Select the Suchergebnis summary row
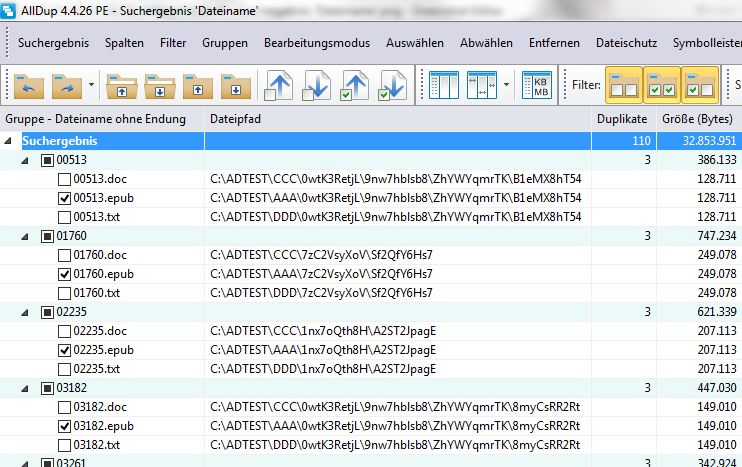Image resolution: width=742 pixels, height=467 pixels. click(300, 141)
